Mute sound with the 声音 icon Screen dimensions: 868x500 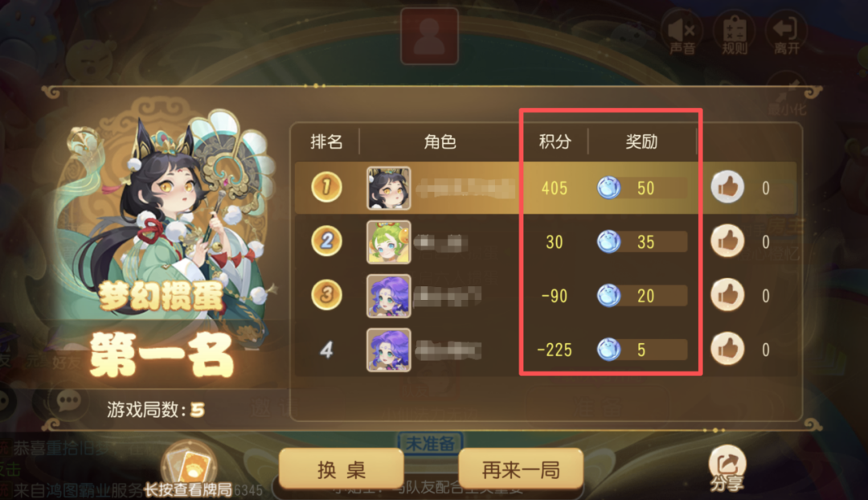click(682, 34)
